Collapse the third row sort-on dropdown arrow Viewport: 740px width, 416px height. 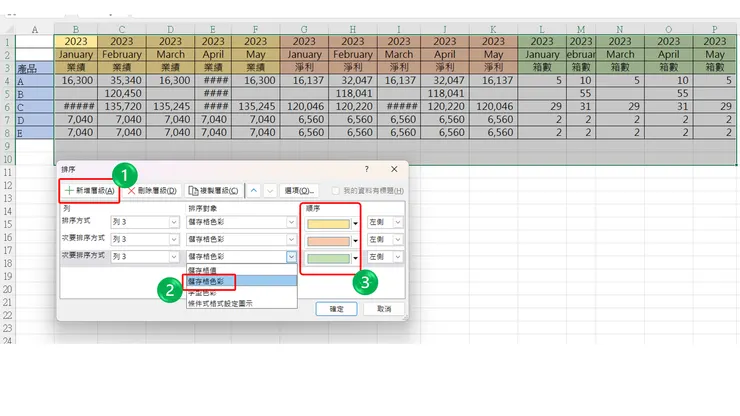point(291,256)
